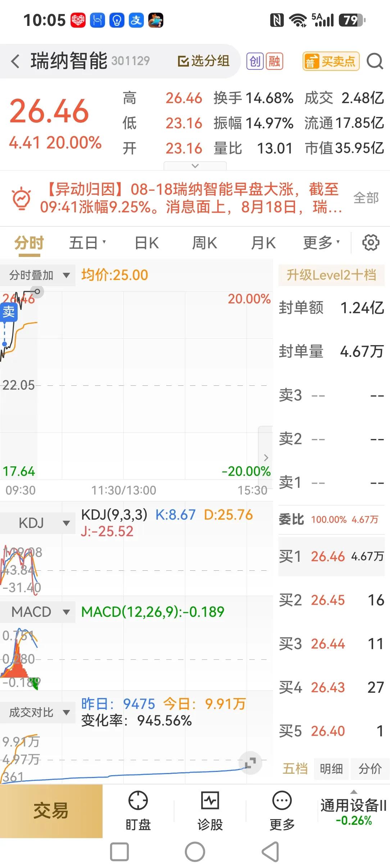Switch to 月K chart tab
Image resolution: width=390 pixels, height=868 pixels.
pos(263,243)
